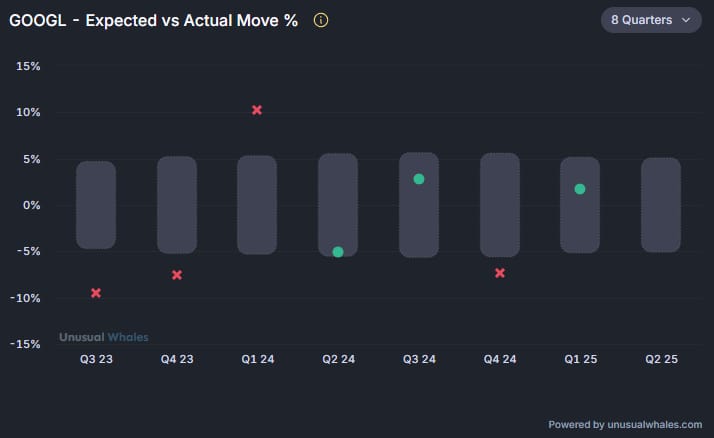
Task: Click the red X marker for Q4 23
Action: (177, 275)
